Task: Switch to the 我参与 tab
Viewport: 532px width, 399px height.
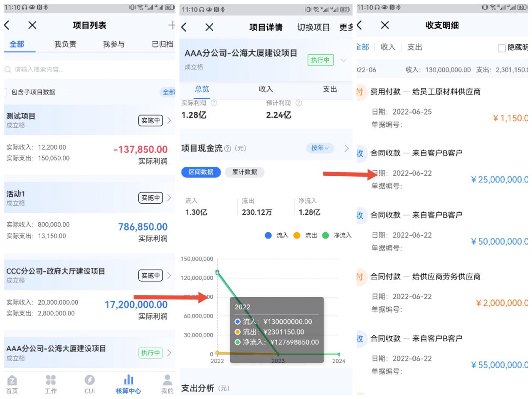Action: (x=114, y=44)
